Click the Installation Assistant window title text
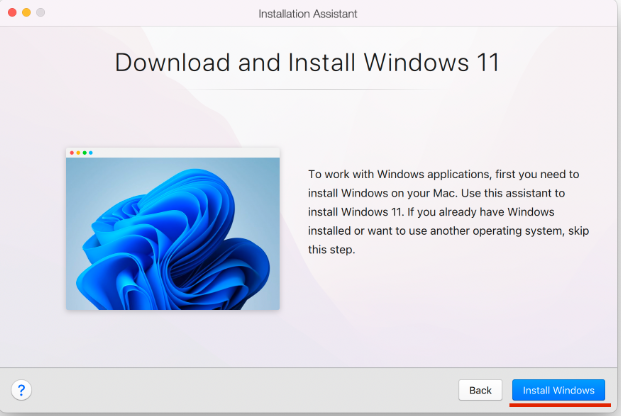621x416 pixels. pyautogui.click(x=308, y=13)
